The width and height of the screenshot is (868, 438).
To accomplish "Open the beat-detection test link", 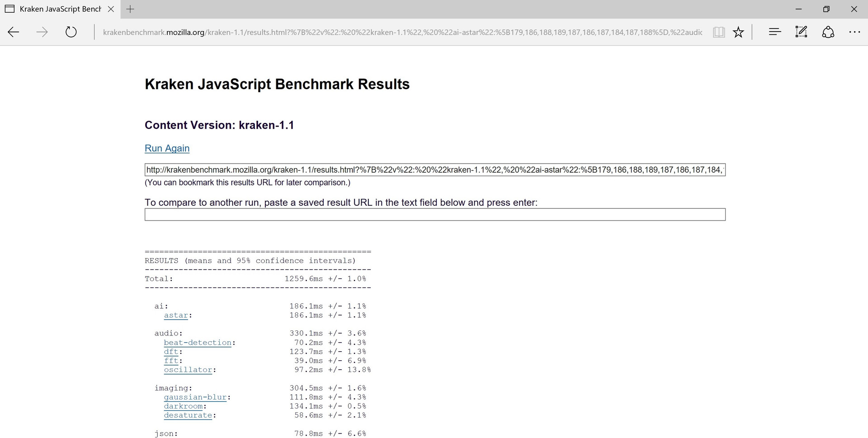I will click(198, 343).
